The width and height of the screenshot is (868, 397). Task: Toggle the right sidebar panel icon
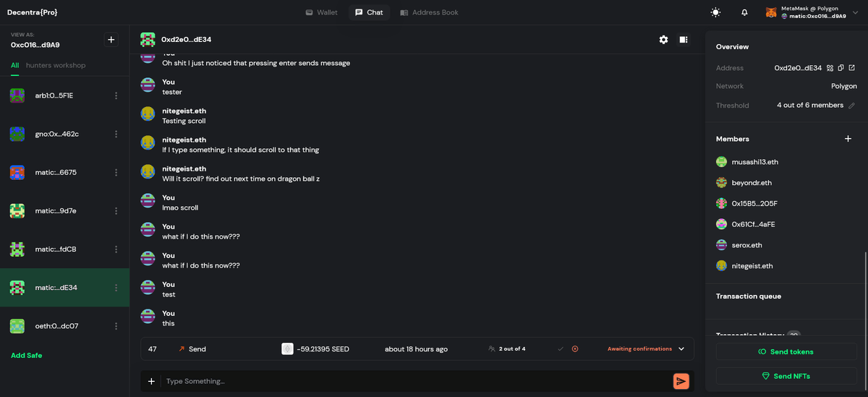click(683, 40)
